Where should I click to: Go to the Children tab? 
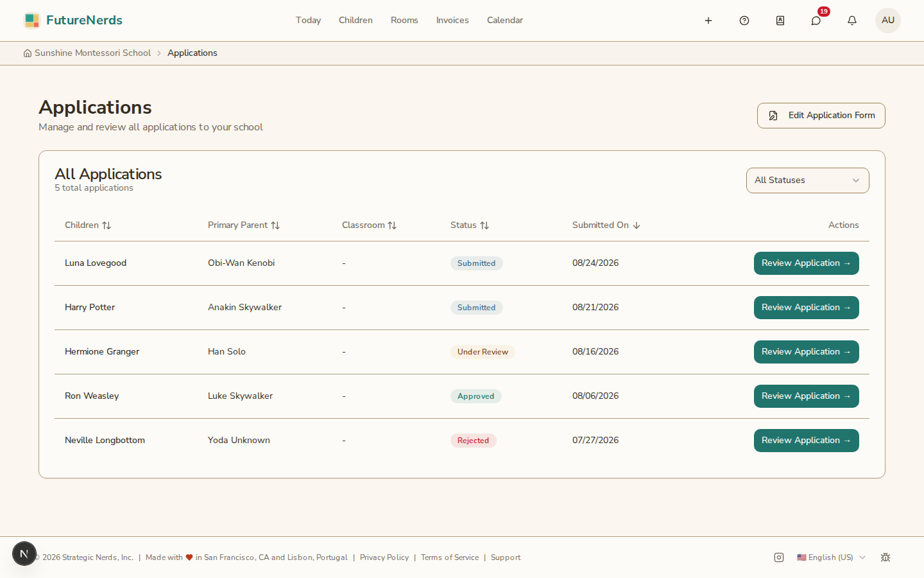[356, 21]
